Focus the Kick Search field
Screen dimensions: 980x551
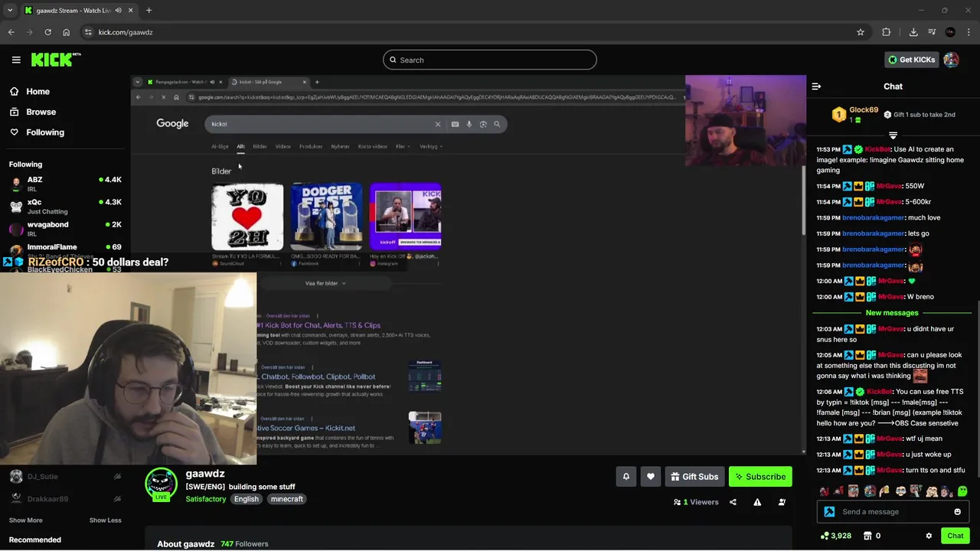pos(490,60)
